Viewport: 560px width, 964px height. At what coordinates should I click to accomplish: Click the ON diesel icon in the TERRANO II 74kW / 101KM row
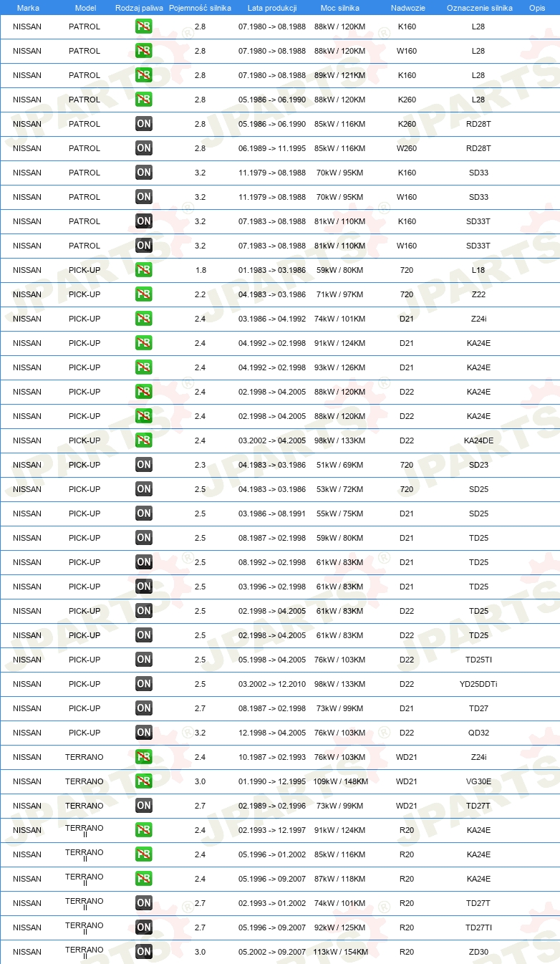pos(144,903)
